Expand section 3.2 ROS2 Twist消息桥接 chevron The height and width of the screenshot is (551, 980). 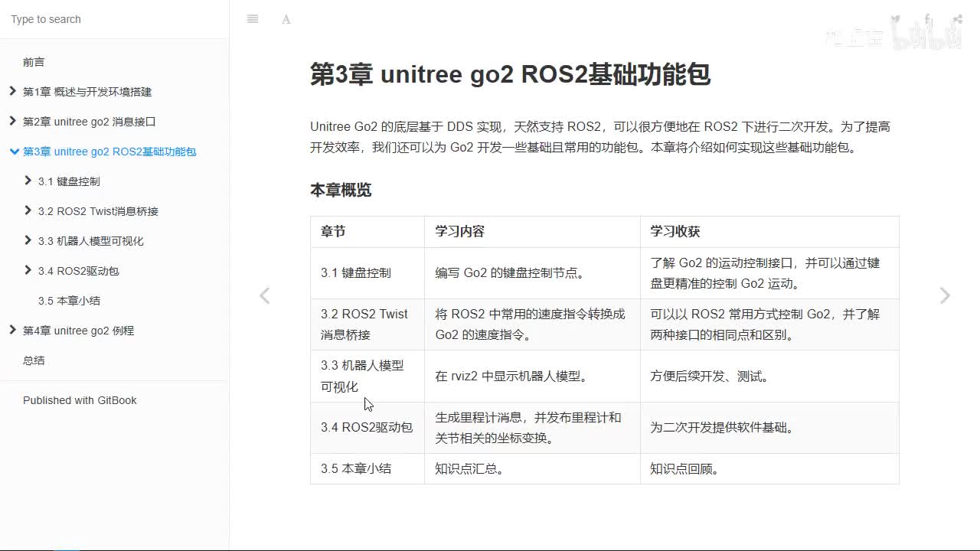pos(28,210)
